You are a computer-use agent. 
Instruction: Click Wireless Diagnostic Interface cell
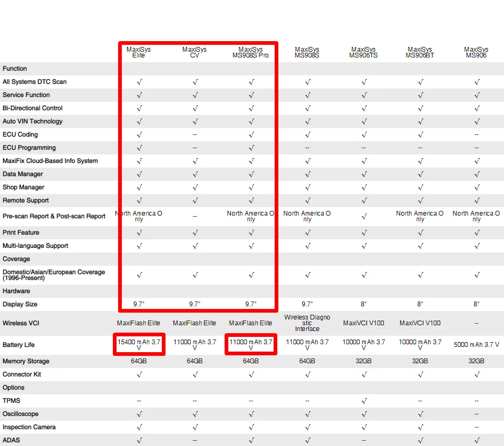(307, 323)
